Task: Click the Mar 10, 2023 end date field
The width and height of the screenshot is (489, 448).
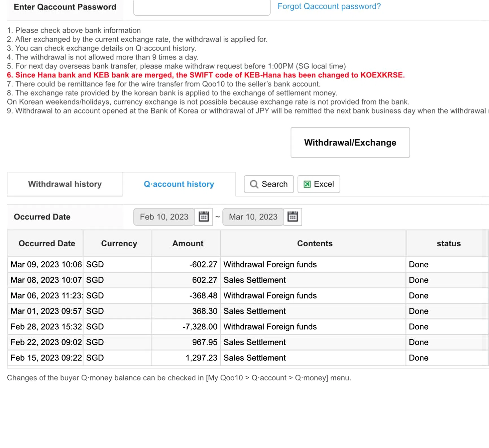Action: pyautogui.click(x=253, y=217)
